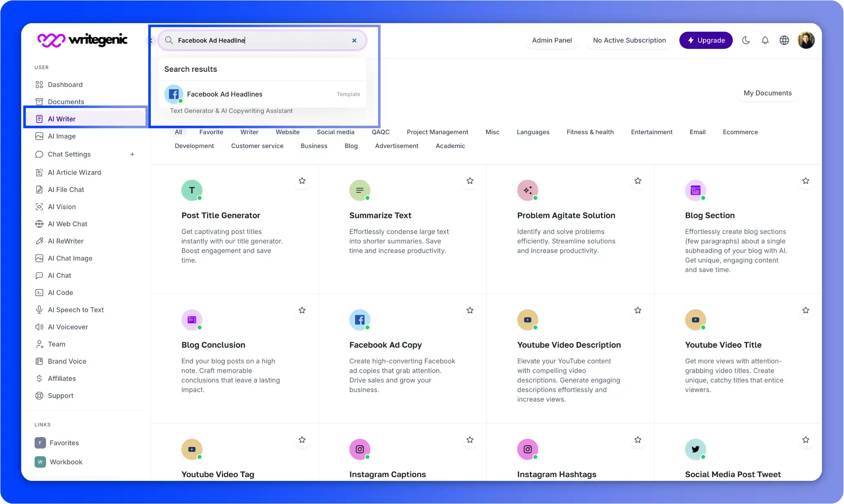Viewport: 844px width, 504px height.
Task: Clear the search box with the X icon
Action: tap(354, 40)
